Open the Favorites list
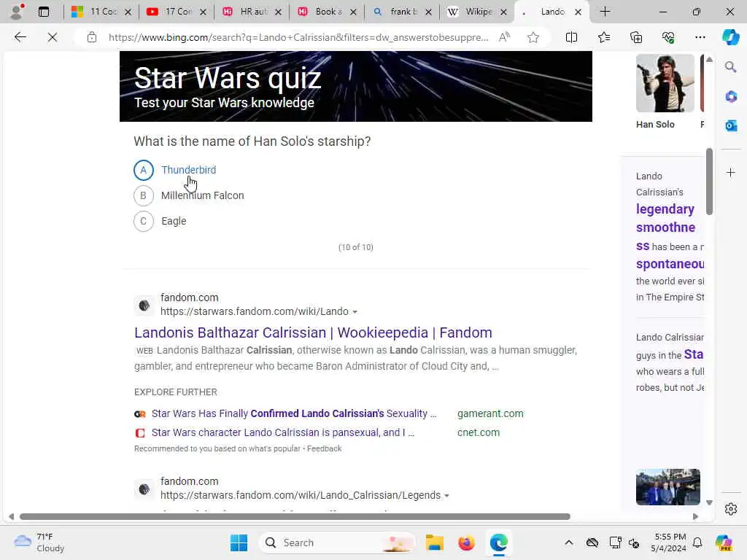This screenshot has width=747, height=560. point(603,37)
